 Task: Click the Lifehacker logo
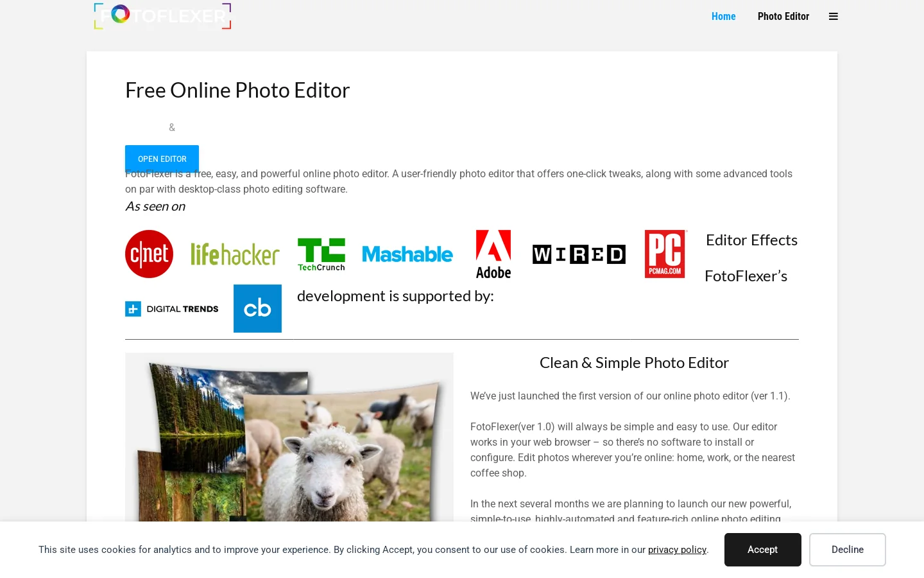[x=235, y=254]
